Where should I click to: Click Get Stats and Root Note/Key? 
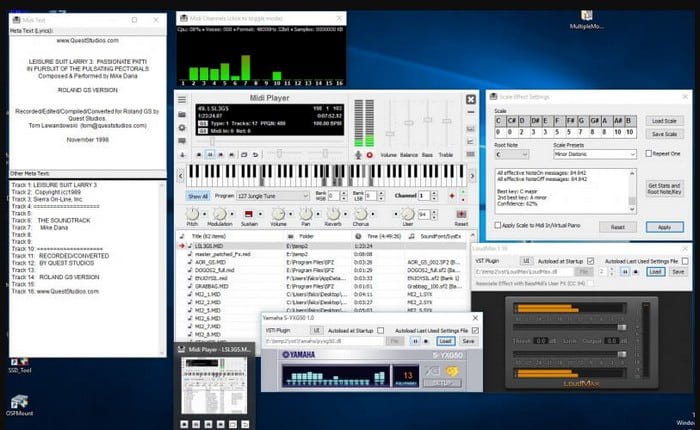664,188
